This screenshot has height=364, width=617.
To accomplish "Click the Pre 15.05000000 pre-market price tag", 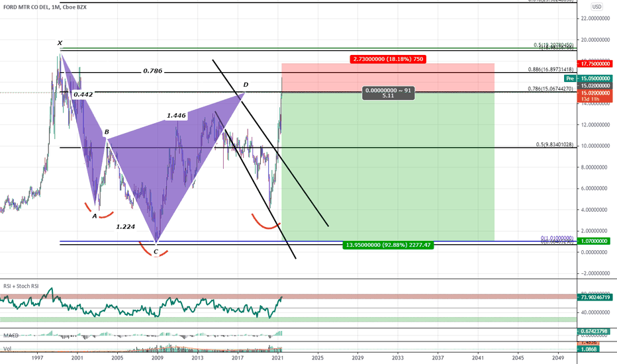I will click(589, 78).
